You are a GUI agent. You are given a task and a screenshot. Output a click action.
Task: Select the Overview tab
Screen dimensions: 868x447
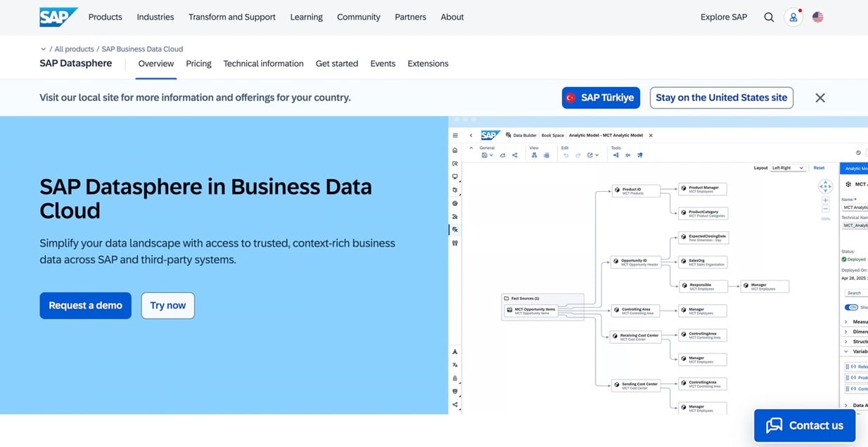[x=156, y=63]
